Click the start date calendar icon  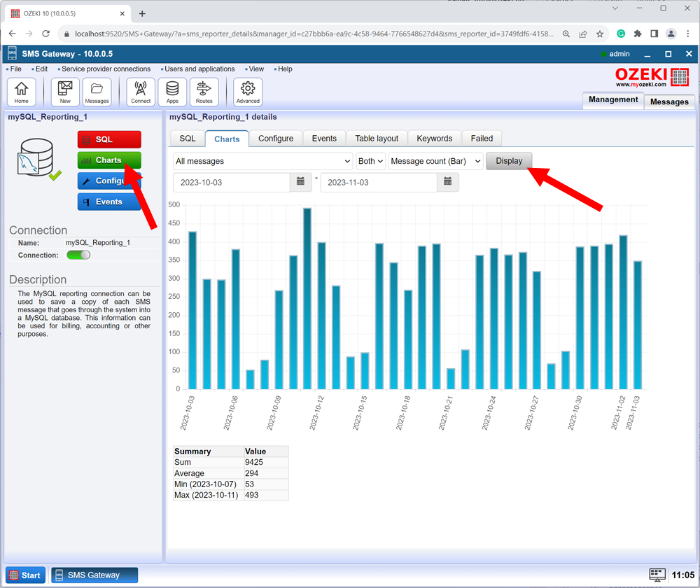click(300, 182)
